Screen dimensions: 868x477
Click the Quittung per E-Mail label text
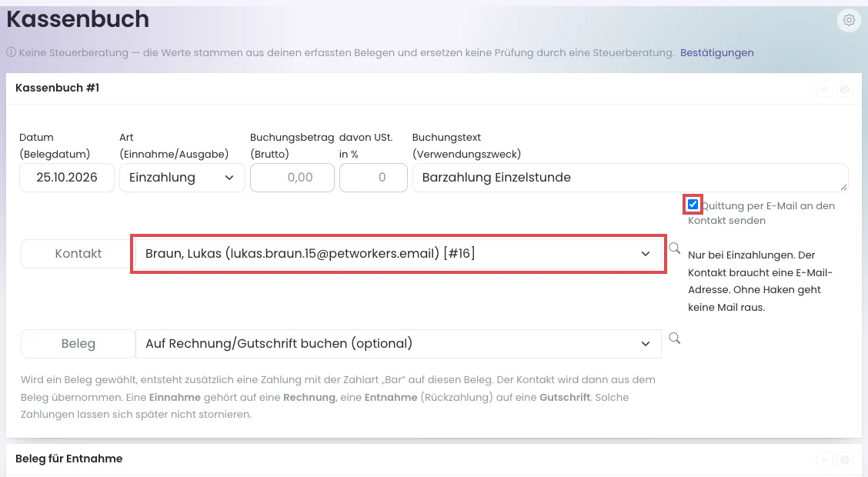[761, 213]
